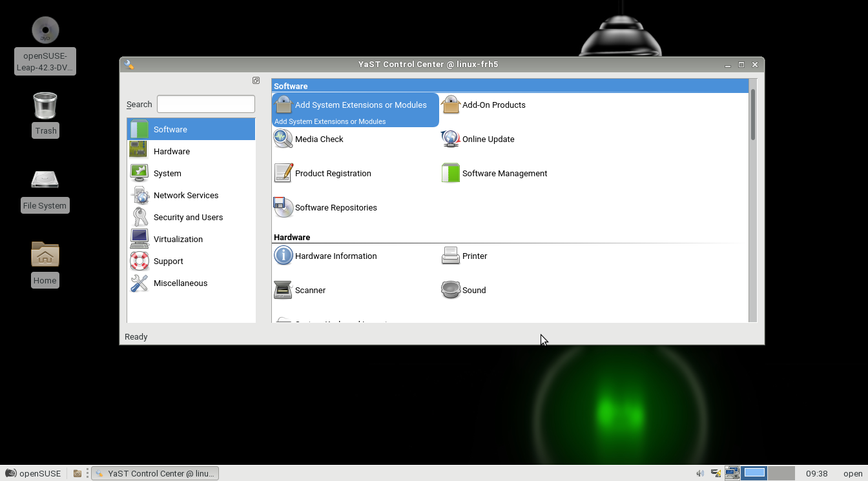Open the Online Update module icon
Screen dimensions: 868x481
point(451,139)
